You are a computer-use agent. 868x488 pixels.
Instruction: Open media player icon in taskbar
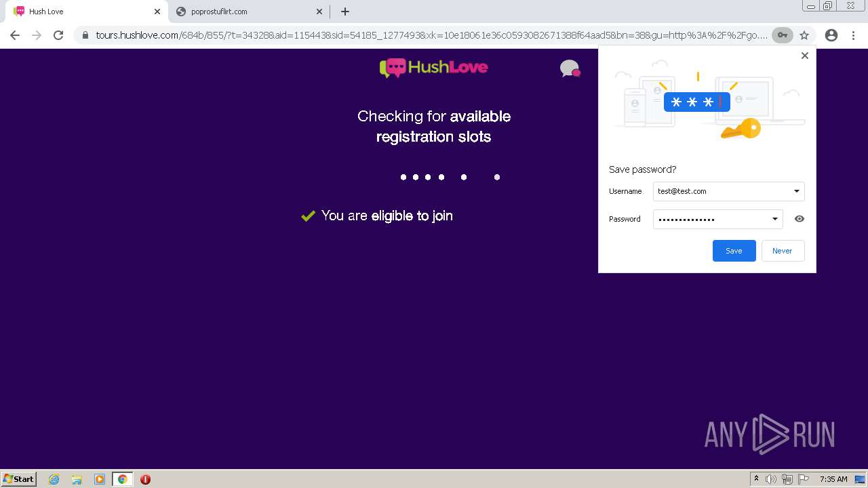(100, 479)
